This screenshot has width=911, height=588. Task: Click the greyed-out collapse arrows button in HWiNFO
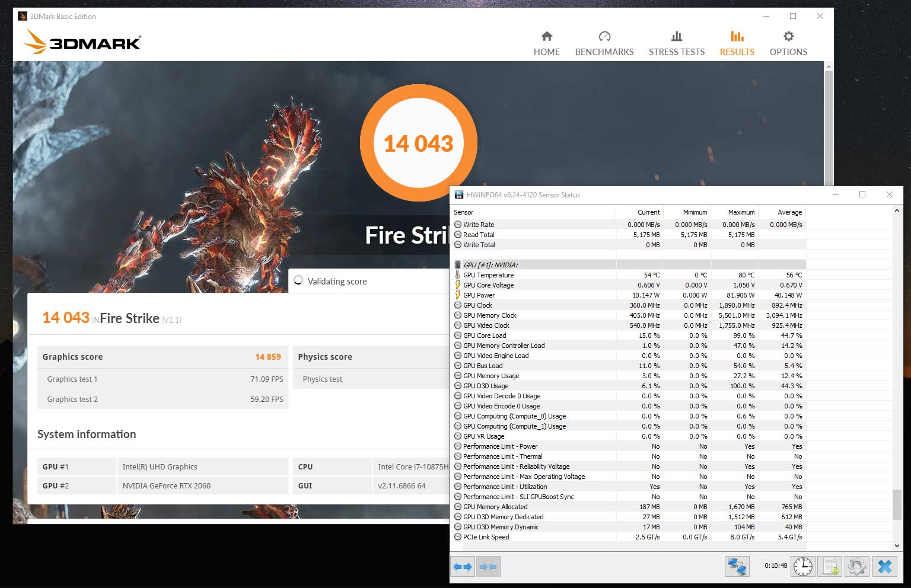tap(488, 567)
